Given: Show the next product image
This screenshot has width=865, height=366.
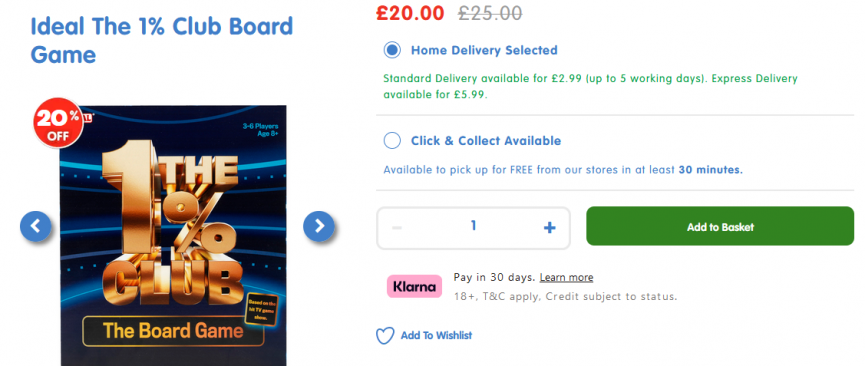Looking at the screenshot, I should [319, 226].
